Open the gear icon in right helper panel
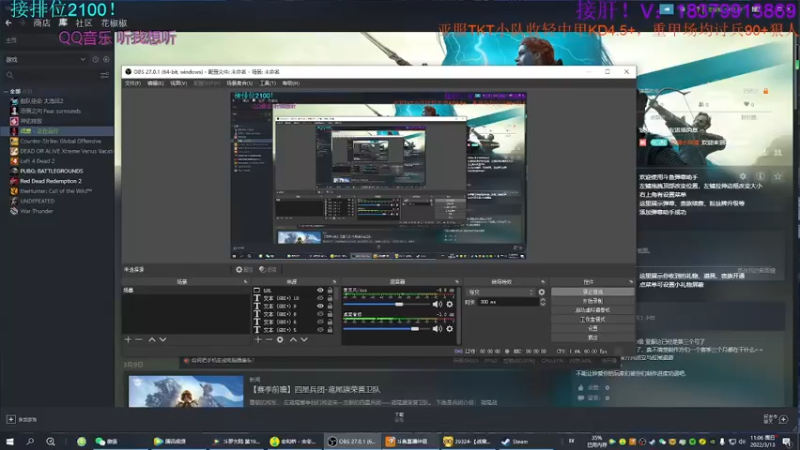 (x=743, y=176)
